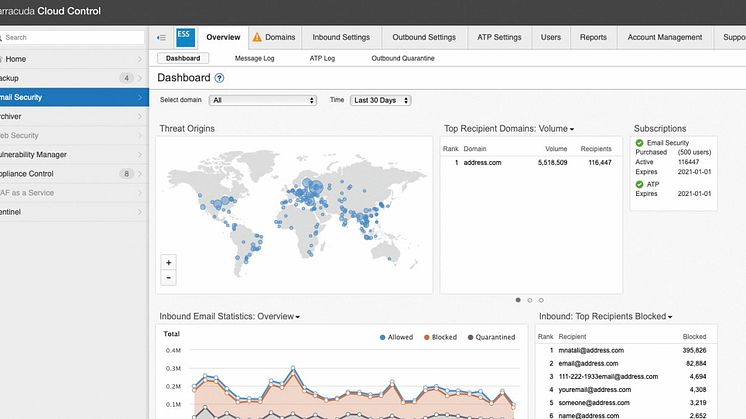Open the Account Management tab

point(665,38)
